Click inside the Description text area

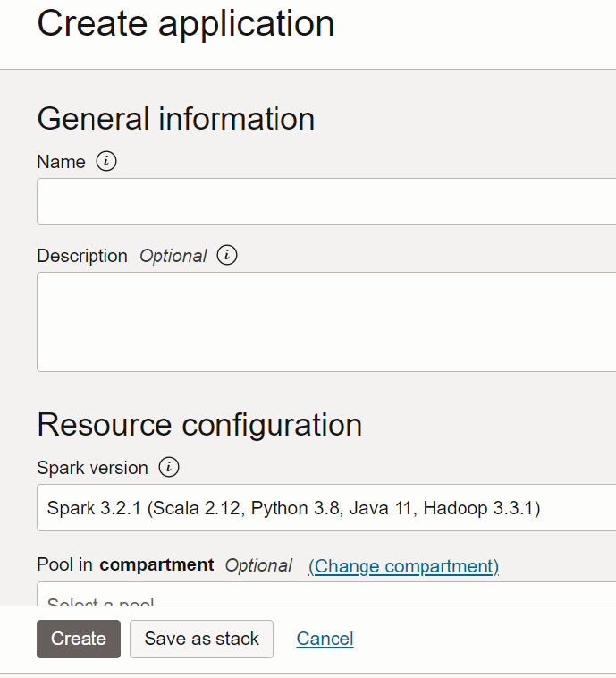tap(326, 322)
